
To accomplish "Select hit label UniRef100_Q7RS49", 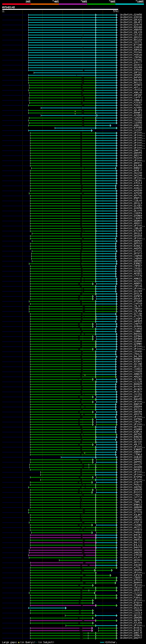I will (131, 555).
